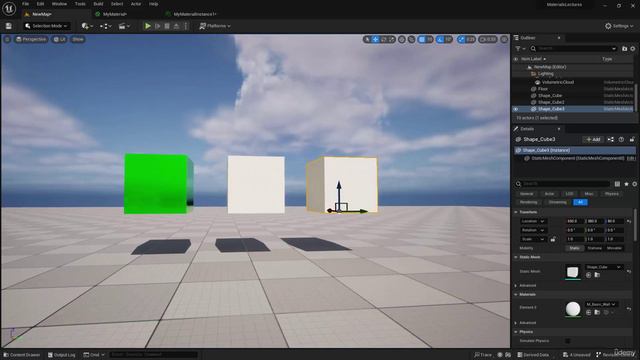640x360 pixels.
Task: Select the scale gizmo tool
Action: 391,40
